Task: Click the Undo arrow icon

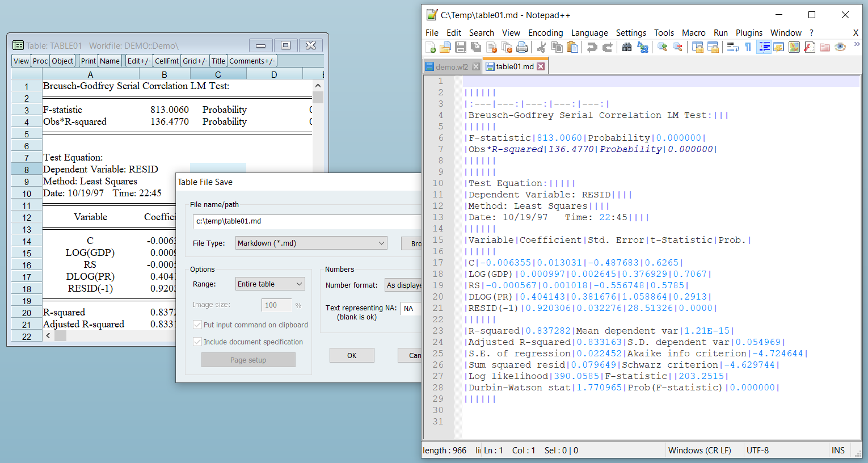Action: click(x=592, y=47)
